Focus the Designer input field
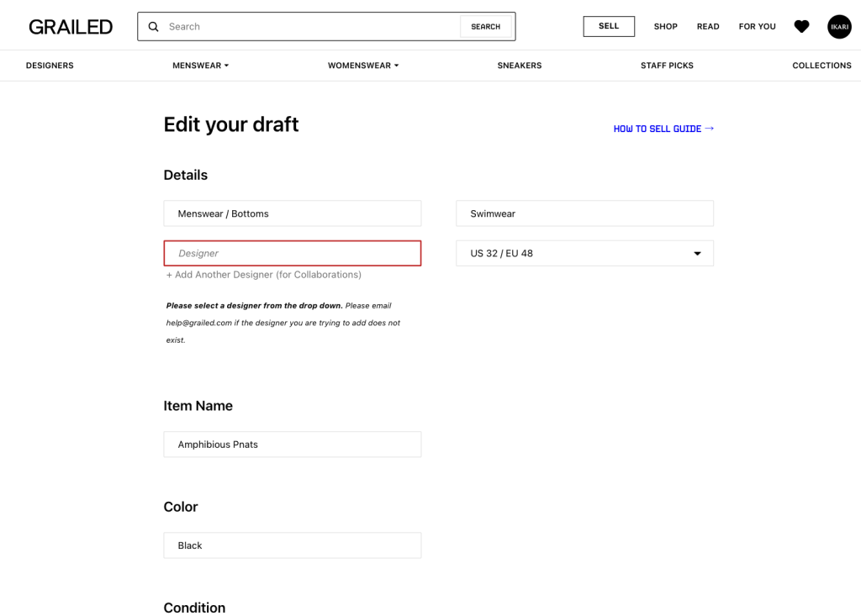Screen dimensions: 861x616 coord(292,253)
